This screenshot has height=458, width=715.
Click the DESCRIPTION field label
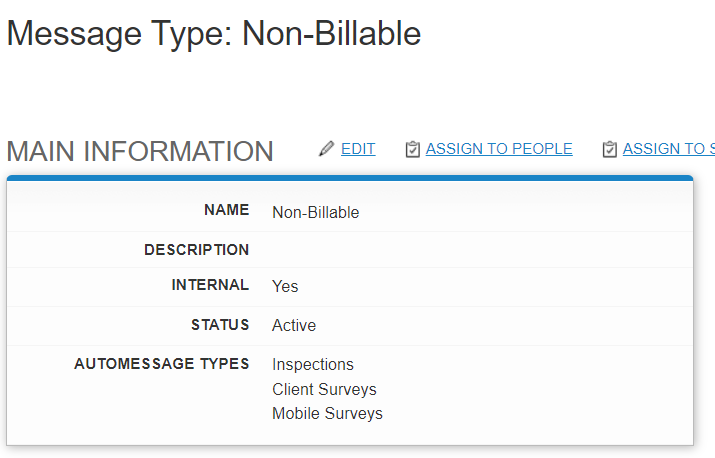197,250
